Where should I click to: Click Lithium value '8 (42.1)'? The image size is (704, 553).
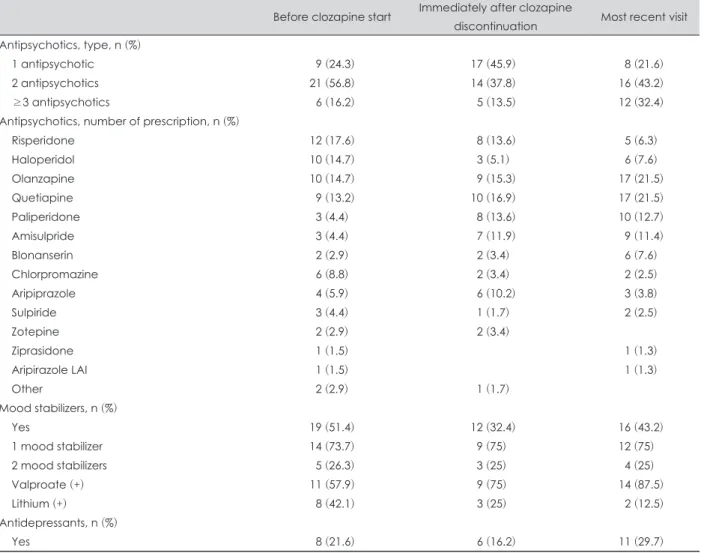pos(335,504)
